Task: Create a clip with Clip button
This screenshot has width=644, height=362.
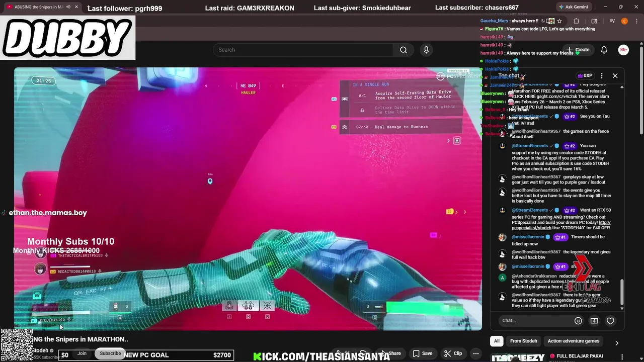Action: pos(453,353)
